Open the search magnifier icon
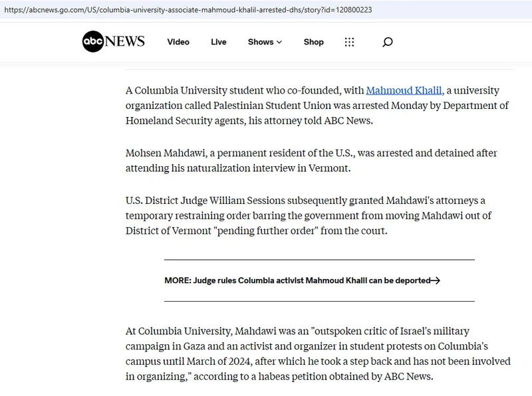This screenshot has width=532, height=396. (x=388, y=42)
